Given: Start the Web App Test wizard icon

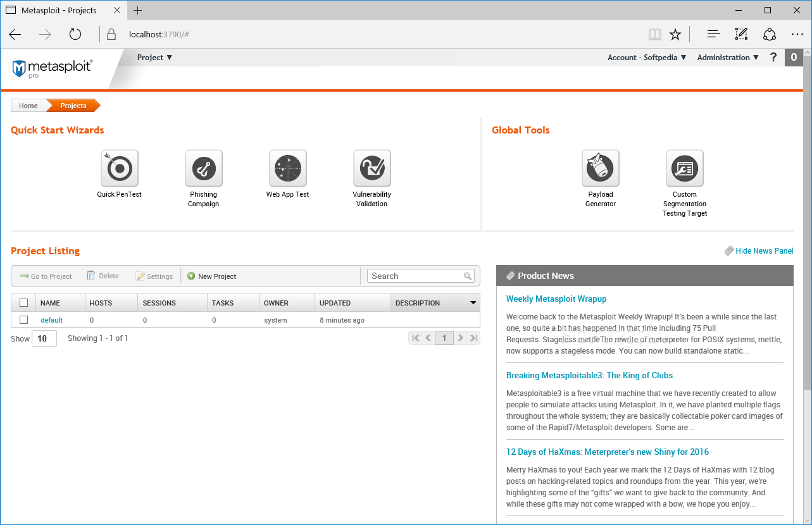Looking at the screenshot, I should [x=287, y=168].
